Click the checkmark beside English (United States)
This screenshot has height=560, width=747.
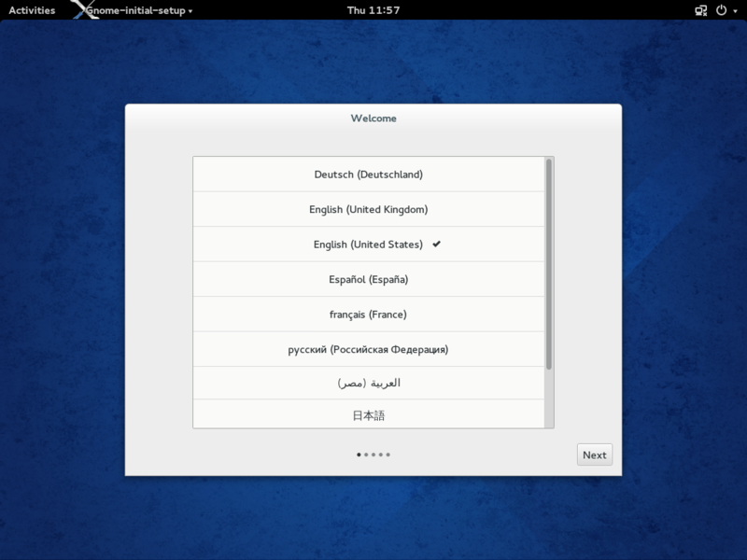click(x=436, y=244)
